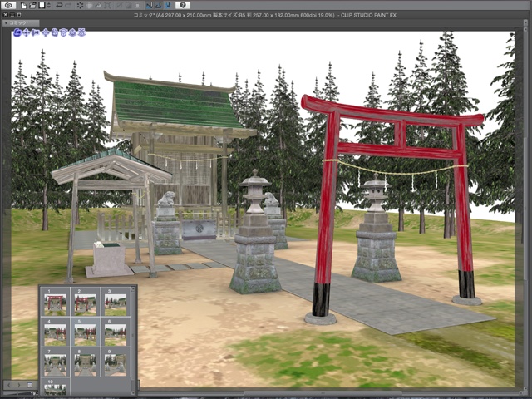Open CLIP STUDIO help support icon
532x399 pixels.
[183, 6]
